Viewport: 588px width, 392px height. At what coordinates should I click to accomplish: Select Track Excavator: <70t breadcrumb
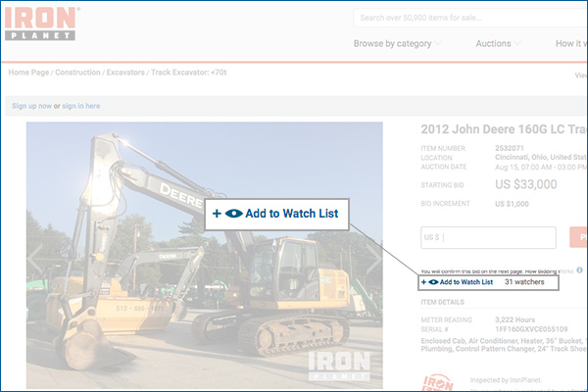tap(188, 73)
